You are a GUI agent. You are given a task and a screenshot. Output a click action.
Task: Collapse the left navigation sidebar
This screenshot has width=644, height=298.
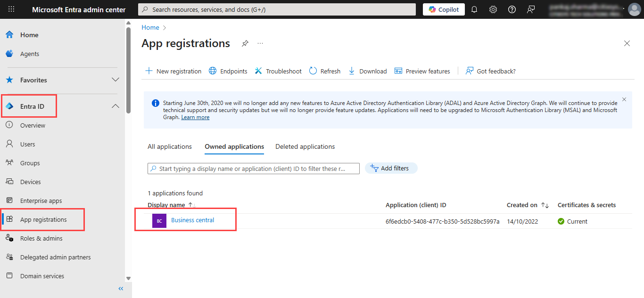click(121, 289)
